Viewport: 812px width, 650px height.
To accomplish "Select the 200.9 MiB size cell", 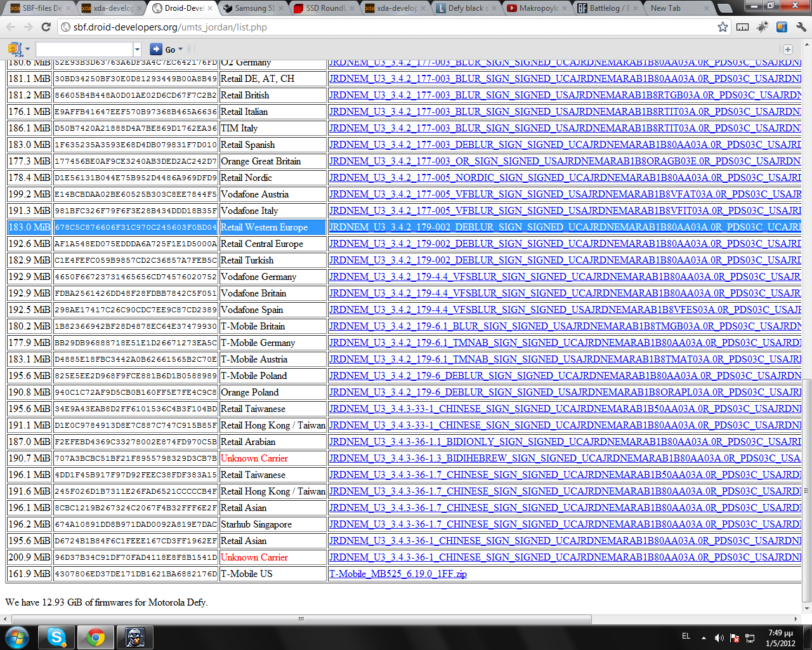I will click(x=29, y=557).
